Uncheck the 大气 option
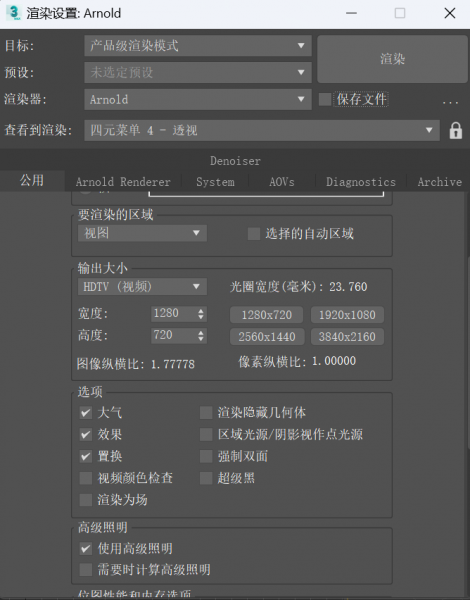 [x=86, y=412]
